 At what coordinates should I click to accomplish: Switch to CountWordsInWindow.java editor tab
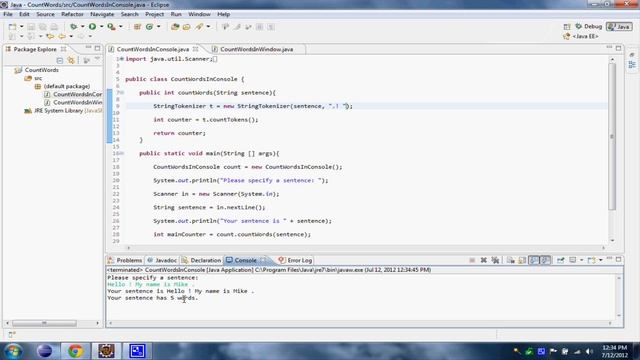pos(256,49)
